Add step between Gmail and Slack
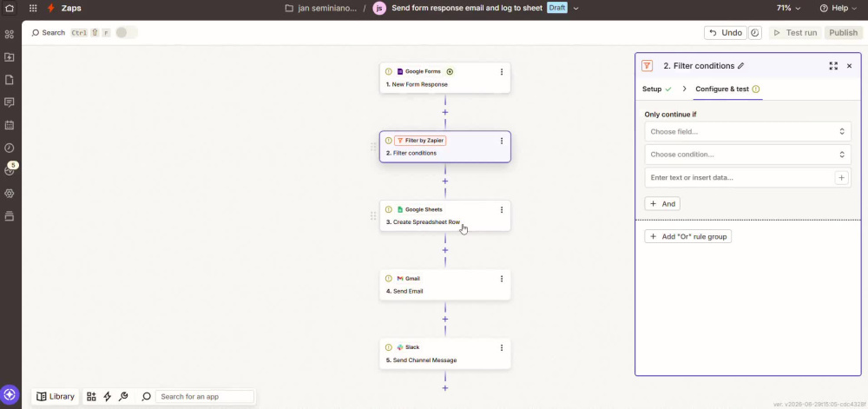The image size is (868, 409). (x=445, y=319)
